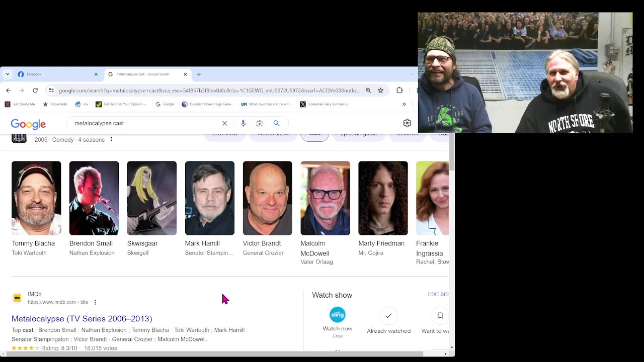Click the role text General Crozier
The height and width of the screenshot is (362, 644).
coord(263,253)
